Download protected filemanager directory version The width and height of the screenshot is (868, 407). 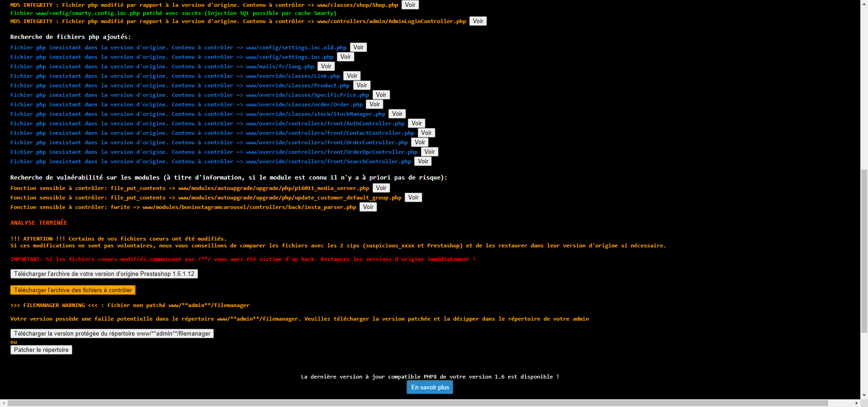[x=112, y=334]
